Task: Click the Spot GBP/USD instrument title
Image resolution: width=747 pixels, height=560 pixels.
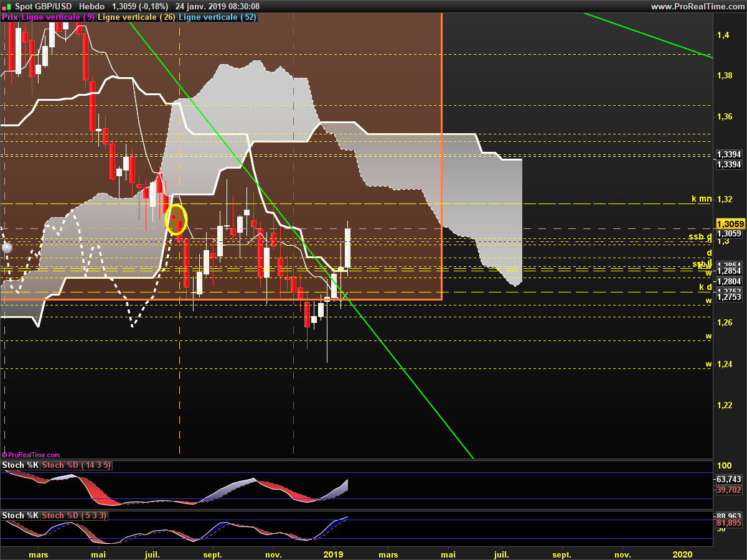Action: [44, 6]
